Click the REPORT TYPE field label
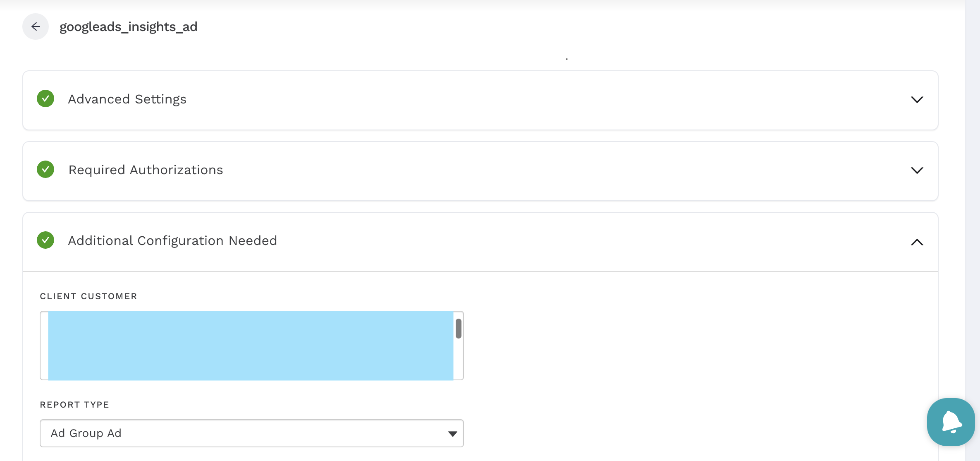980x461 pixels. (x=74, y=405)
